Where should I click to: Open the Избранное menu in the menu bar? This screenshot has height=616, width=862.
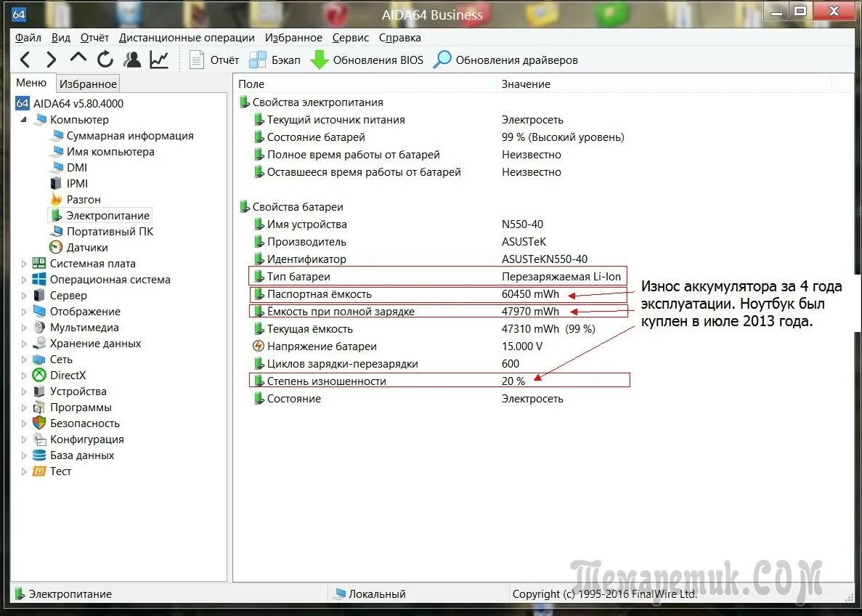pyautogui.click(x=293, y=37)
